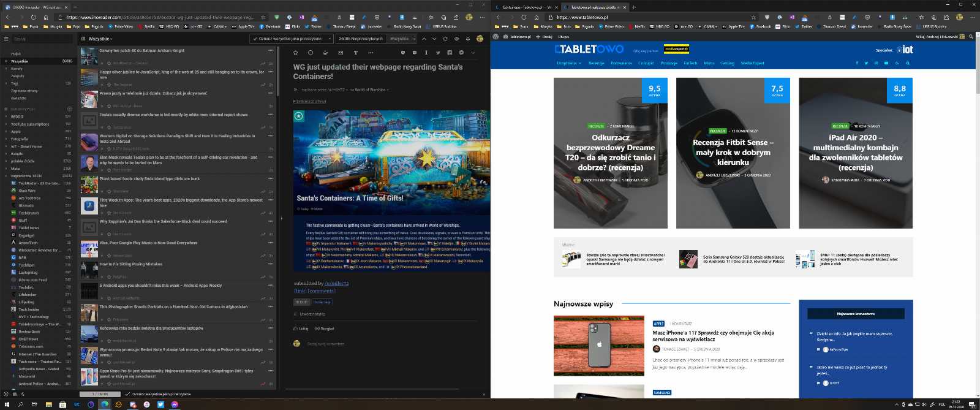Star the Batman Arkham Knight article
The width and height of the screenshot is (980, 410).
pos(109,63)
